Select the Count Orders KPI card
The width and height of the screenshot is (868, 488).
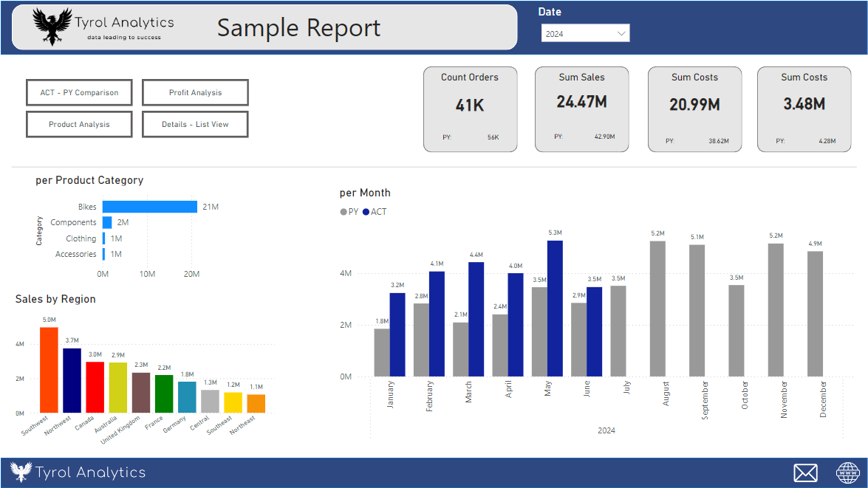click(x=470, y=109)
